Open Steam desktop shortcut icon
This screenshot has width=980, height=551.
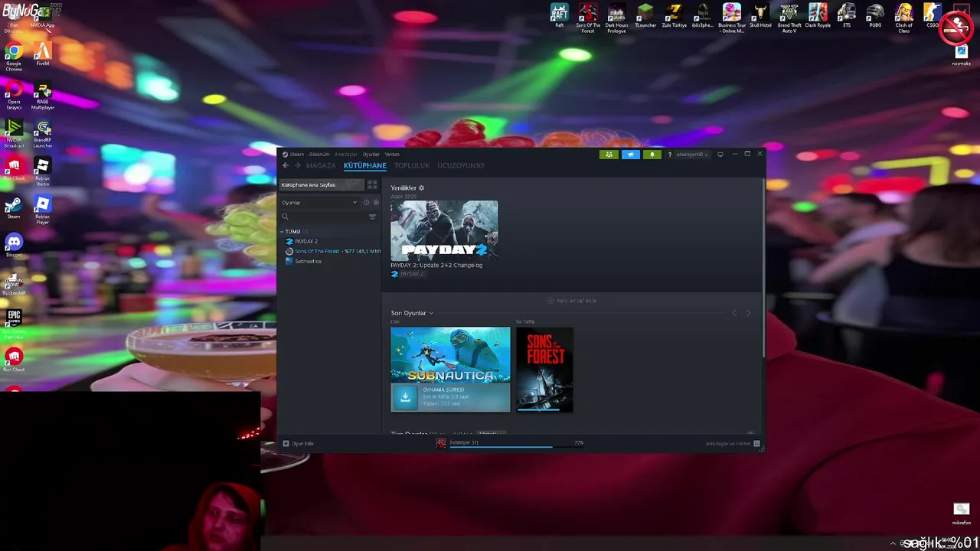14,208
